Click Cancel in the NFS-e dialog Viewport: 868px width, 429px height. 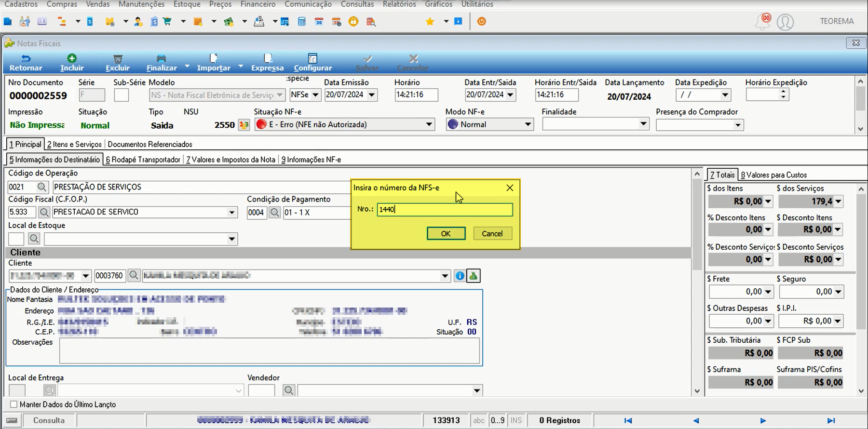(492, 234)
